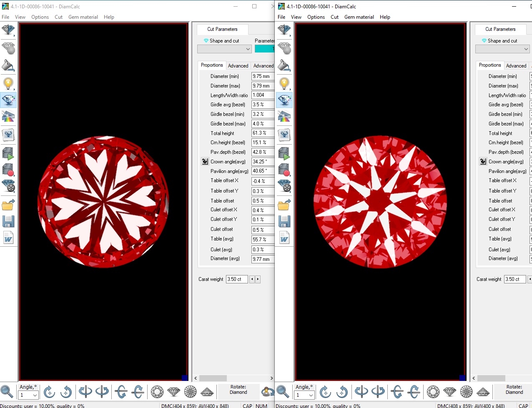The width and height of the screenshot is (532, 408).
Task: Click Table offset X -0.4 % field
Action: [263, 181]
